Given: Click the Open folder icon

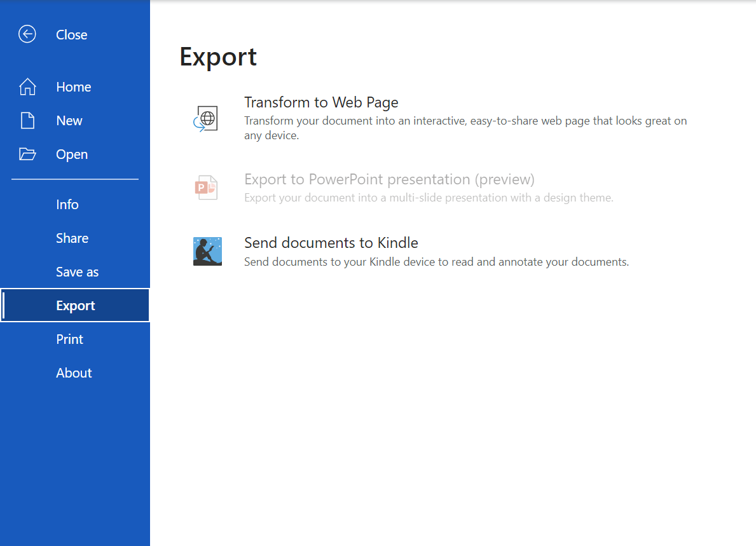Looking at the screenshot, I should pos(28,154).
